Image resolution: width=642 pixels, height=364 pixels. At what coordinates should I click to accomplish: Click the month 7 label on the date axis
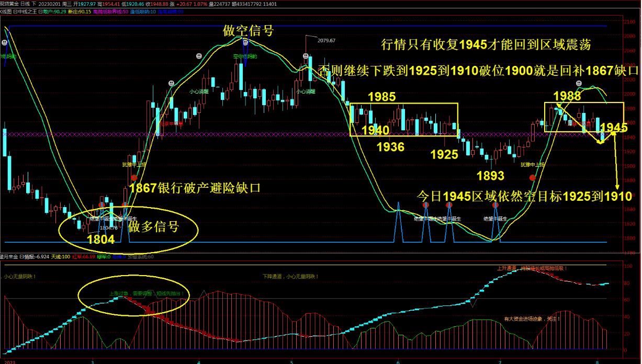point(500,361)
